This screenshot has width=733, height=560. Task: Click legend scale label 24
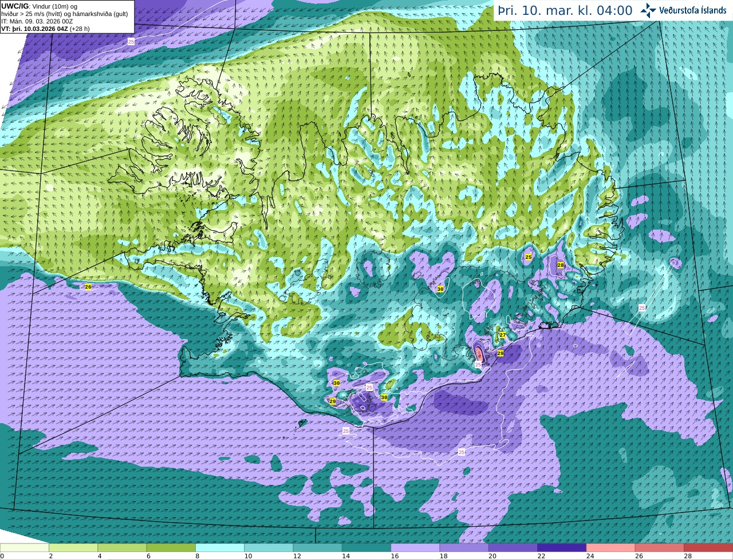coord(590,556)
